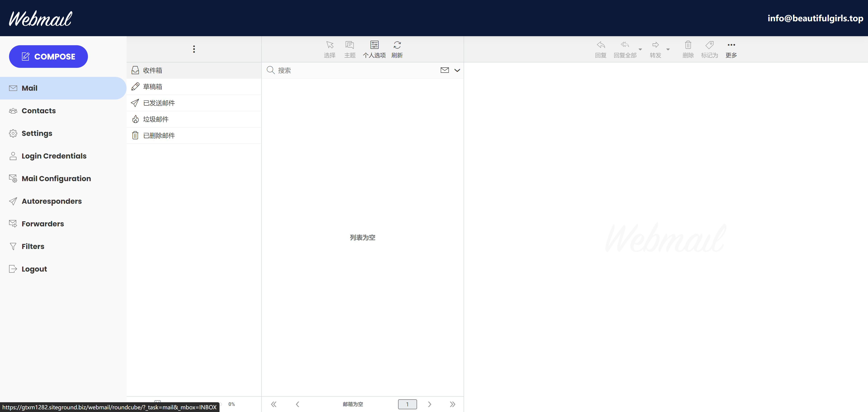Click the COMPOSE button
Image resolution: width=868 pixels, height=412 pixels.
(x=48, y=56)
